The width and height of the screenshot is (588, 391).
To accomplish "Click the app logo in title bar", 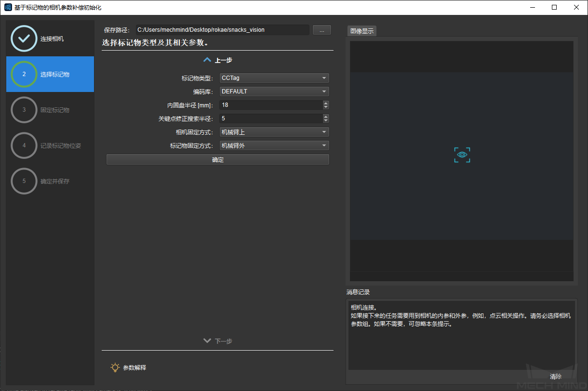I will [x=8, y=8].
